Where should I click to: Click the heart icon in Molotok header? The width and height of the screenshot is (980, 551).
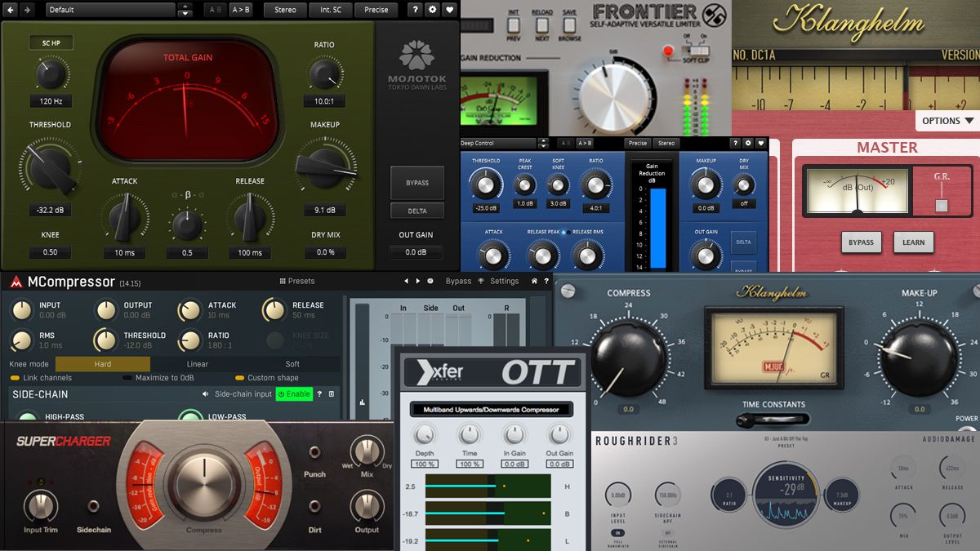[x=450, y=9]
